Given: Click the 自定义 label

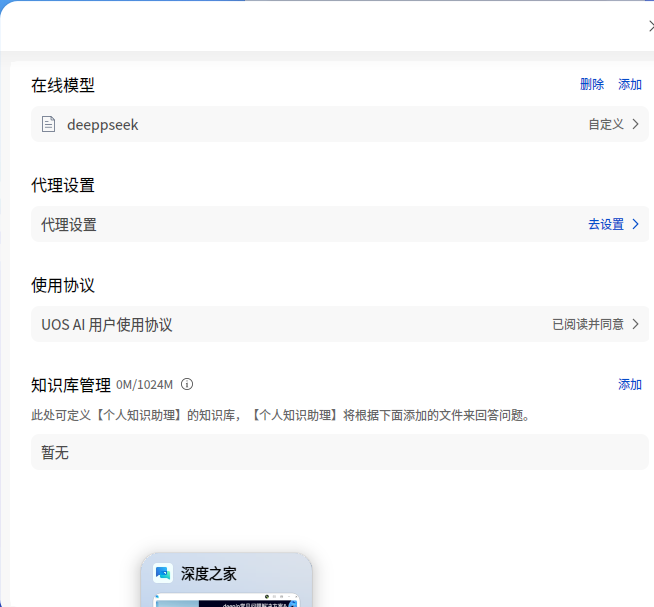Looking at the screenshot, I should tap(606, 124).
